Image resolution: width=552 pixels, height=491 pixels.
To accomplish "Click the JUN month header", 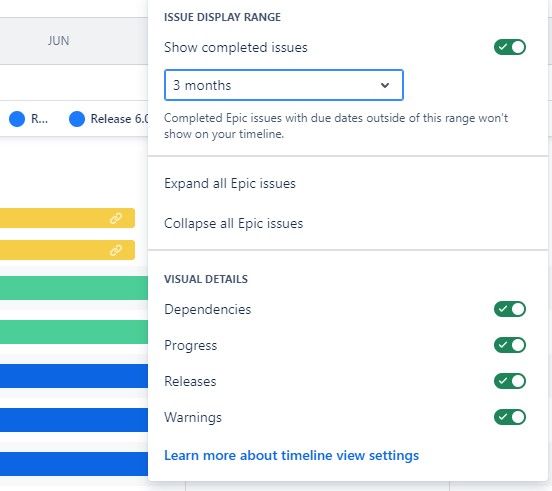I will coord(58,41).
